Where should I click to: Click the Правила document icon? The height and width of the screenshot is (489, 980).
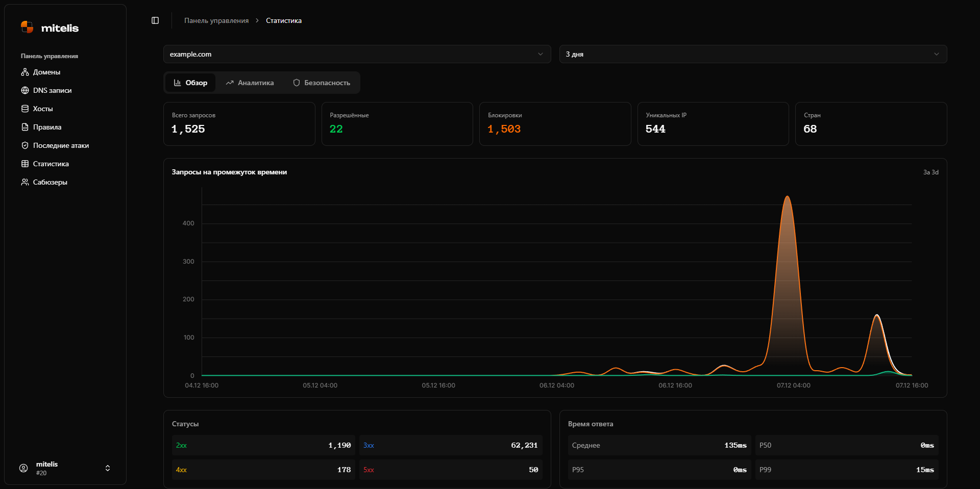click(x=24, y=127)
